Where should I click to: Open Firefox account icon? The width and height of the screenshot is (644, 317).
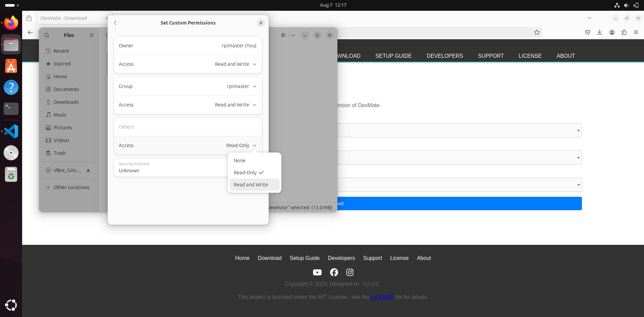[612, 32]
